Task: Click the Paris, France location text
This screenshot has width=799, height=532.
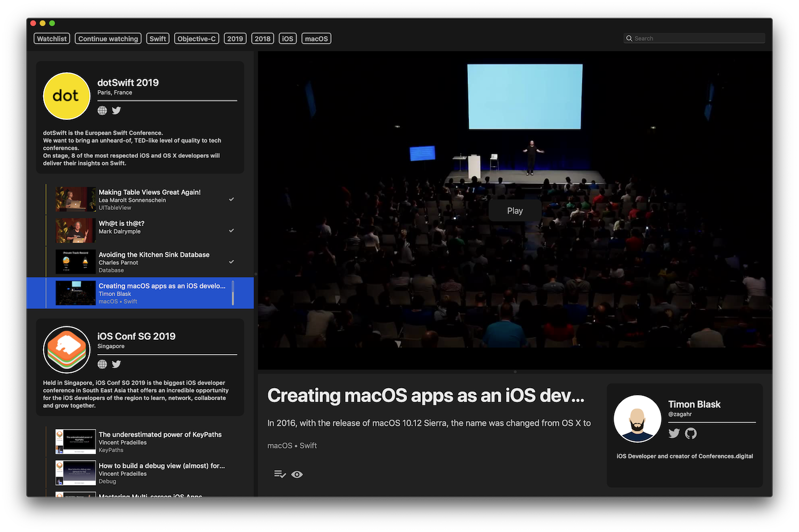Action: coord(115,93)
